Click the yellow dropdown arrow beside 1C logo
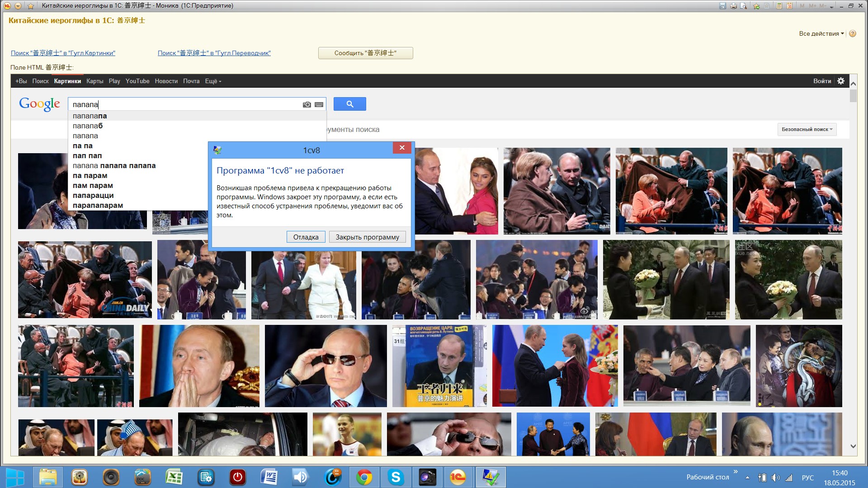 point(18,6)
